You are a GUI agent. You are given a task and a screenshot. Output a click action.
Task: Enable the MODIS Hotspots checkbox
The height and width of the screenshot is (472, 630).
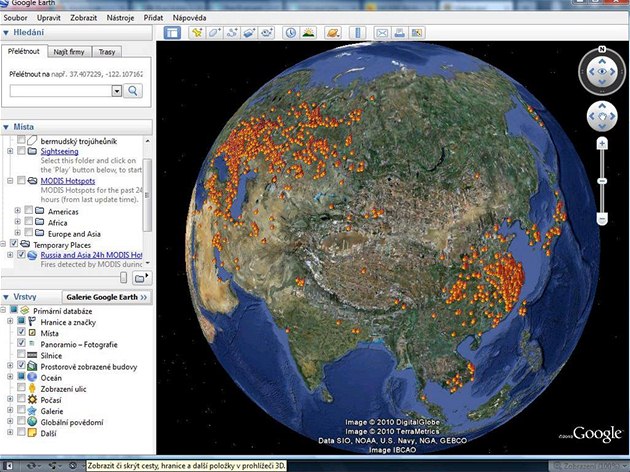point(21,180)
